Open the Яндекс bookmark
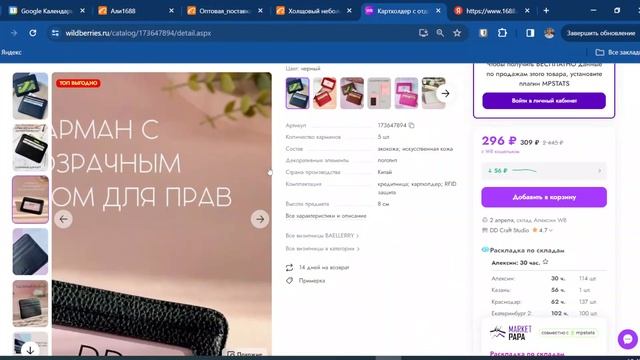This screenshot has width=640, height=360. [11, 52]
